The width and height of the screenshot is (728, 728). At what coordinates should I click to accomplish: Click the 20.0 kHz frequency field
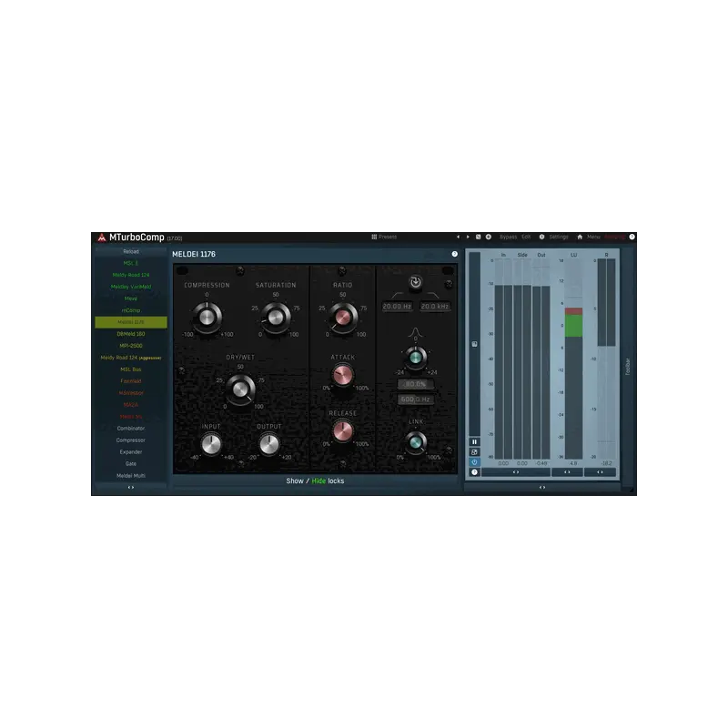435,307
